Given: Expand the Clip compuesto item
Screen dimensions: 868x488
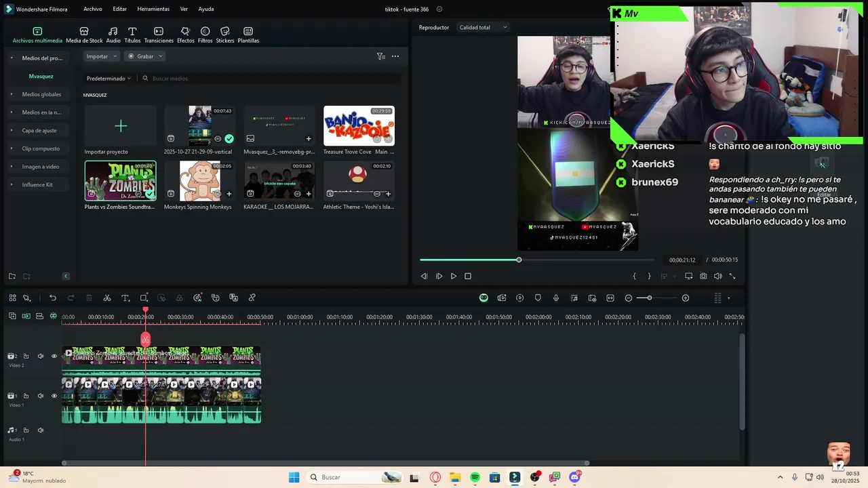Looking at the screenshot, I should click(x=12, y=148).
